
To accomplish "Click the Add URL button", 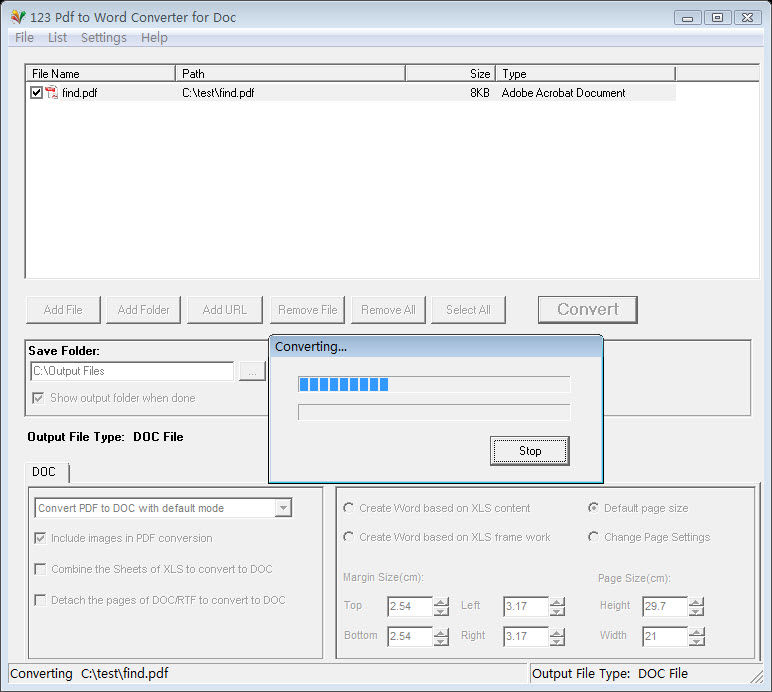I will coord(225,310).
